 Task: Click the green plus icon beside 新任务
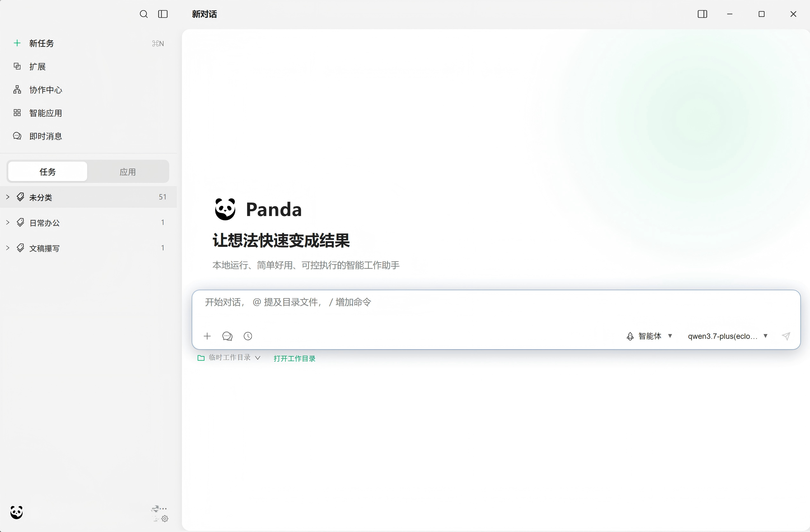(x=17, y=43)
